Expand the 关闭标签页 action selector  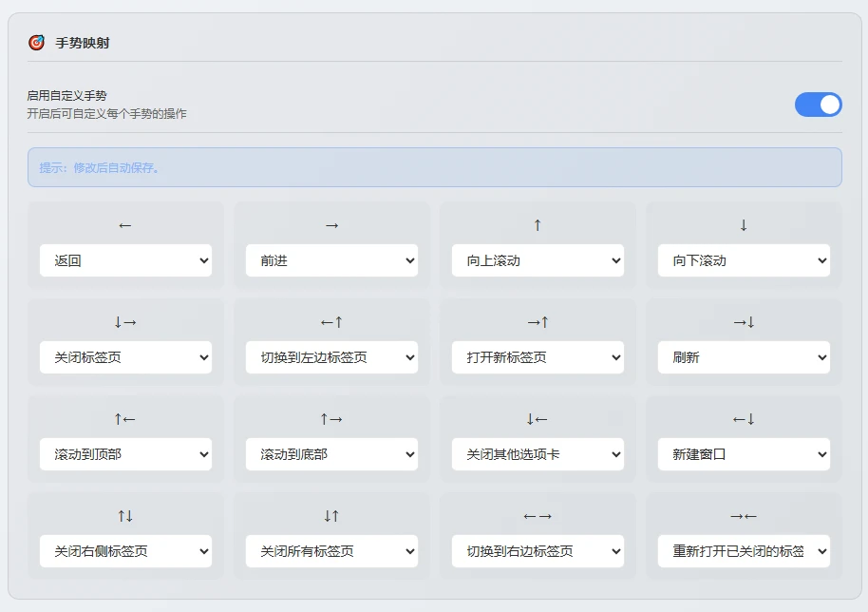point(124,357)
